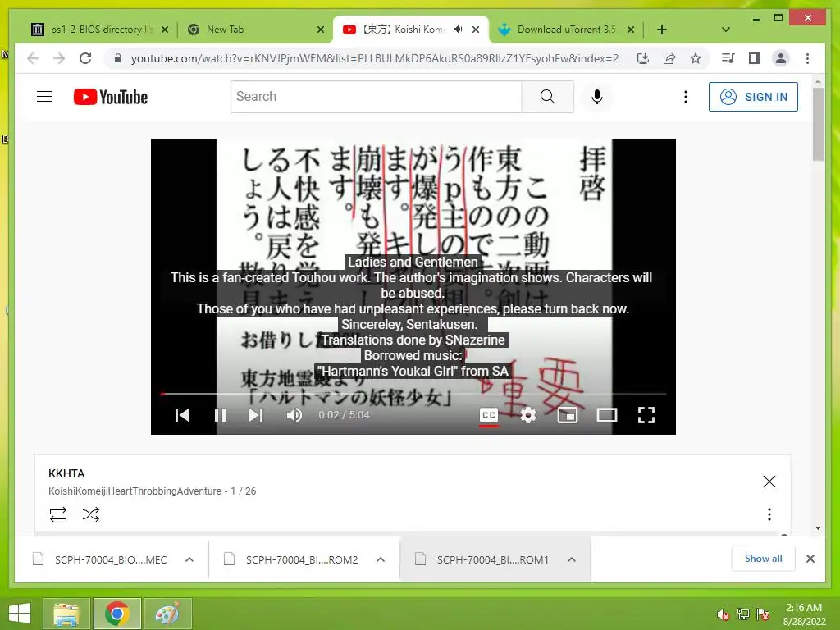The image size is (840, 630).
Task: Close the ps1-2-BIOS directory tab
Action: coord(165,30)
